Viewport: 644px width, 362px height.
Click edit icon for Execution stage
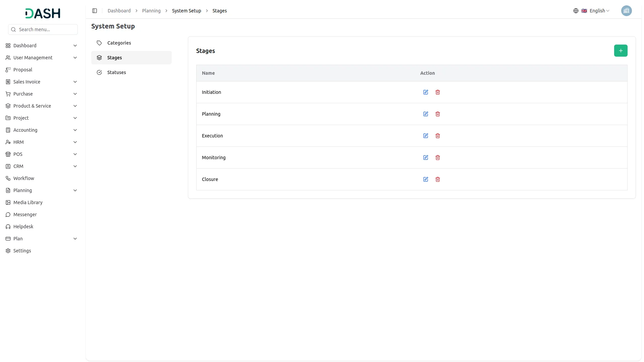click(x=426, y=136)
